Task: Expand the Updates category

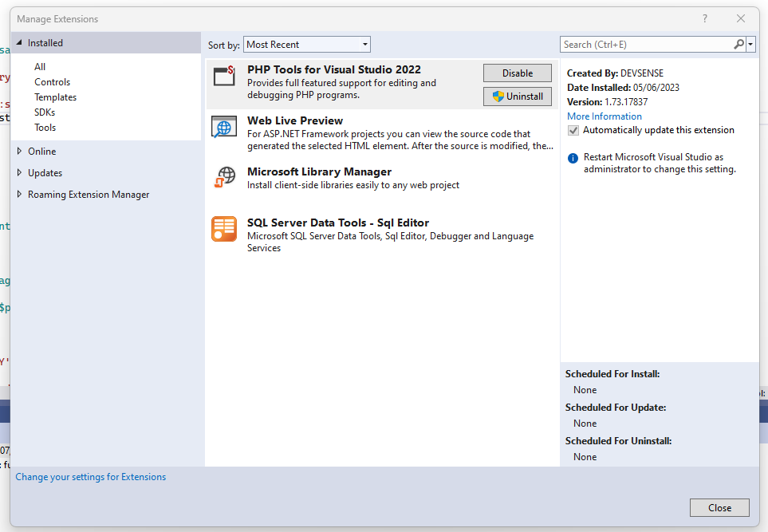Action: click(20, 172)
